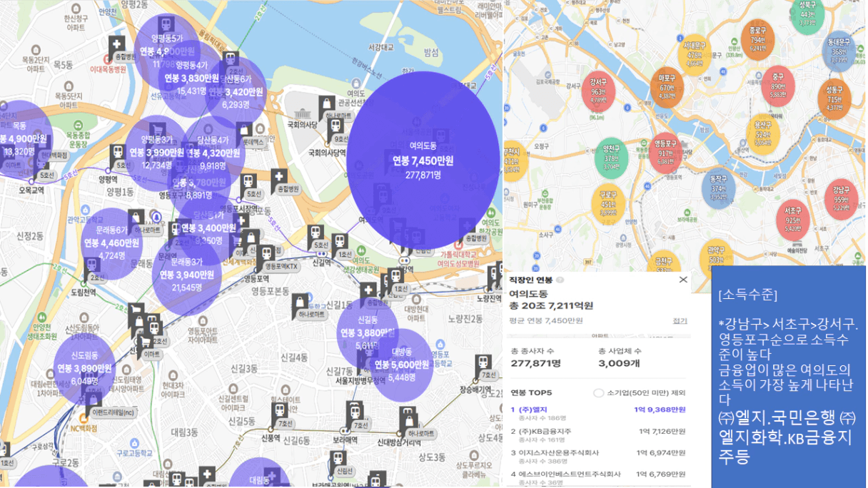Select the 양평동3가 salary bubble
Screen dimensions: 868x488
coord(156,153)
